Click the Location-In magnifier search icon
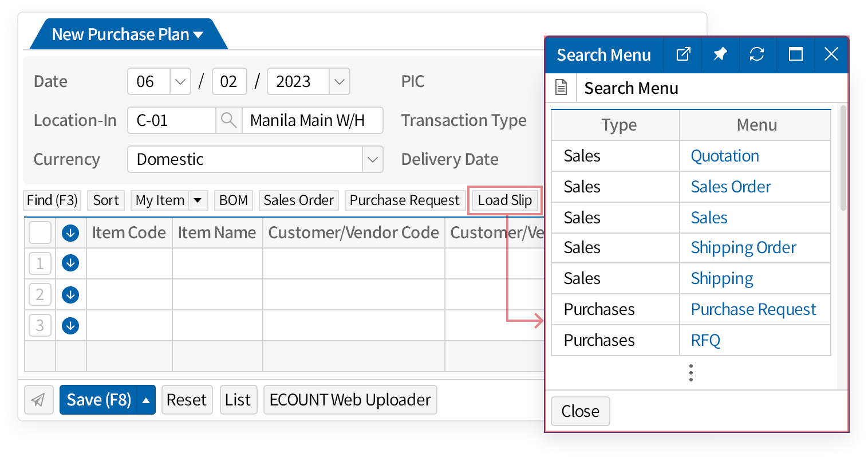The height and width of the screenshot is (457, 868). (228, 120)
